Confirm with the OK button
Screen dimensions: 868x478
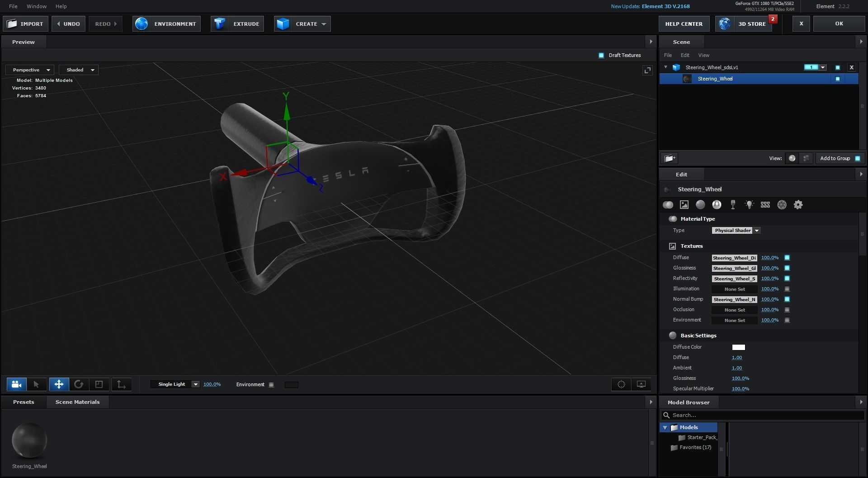839,24
